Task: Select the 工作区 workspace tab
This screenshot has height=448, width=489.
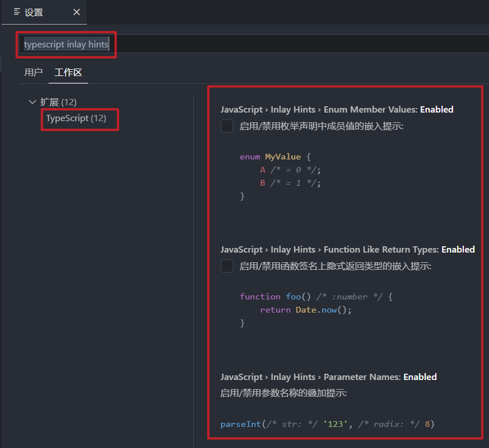Action: [68, 72]
